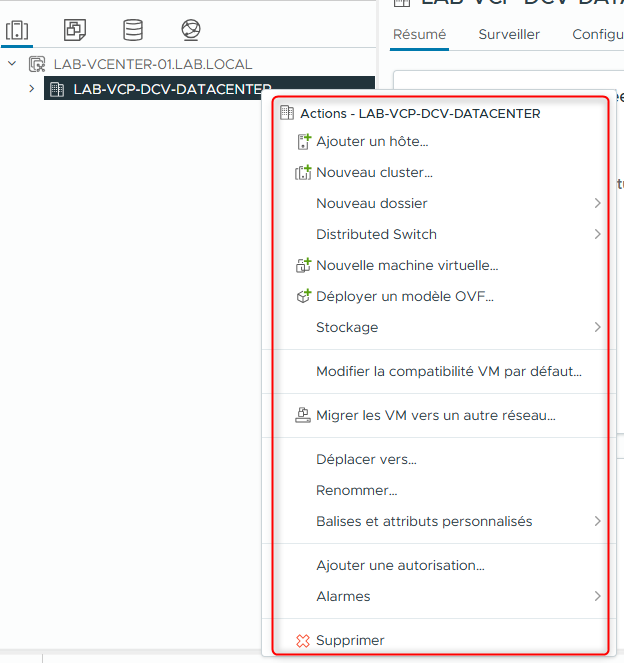Open the Storage inventory view icon
The image size is (624, 663).
133,30
